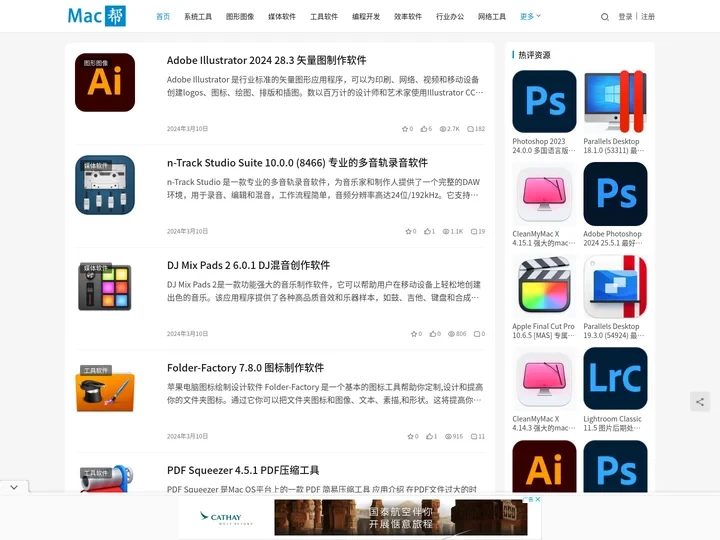This screenshot has width=720, height=540.
Task: Click star icon on DJ Mix Pads post
Action: [414, 334]
